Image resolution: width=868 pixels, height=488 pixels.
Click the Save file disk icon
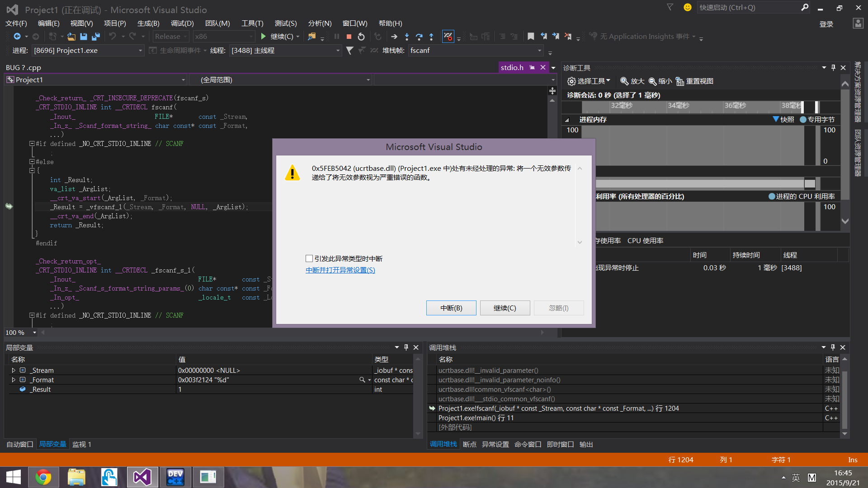[84, 37]
